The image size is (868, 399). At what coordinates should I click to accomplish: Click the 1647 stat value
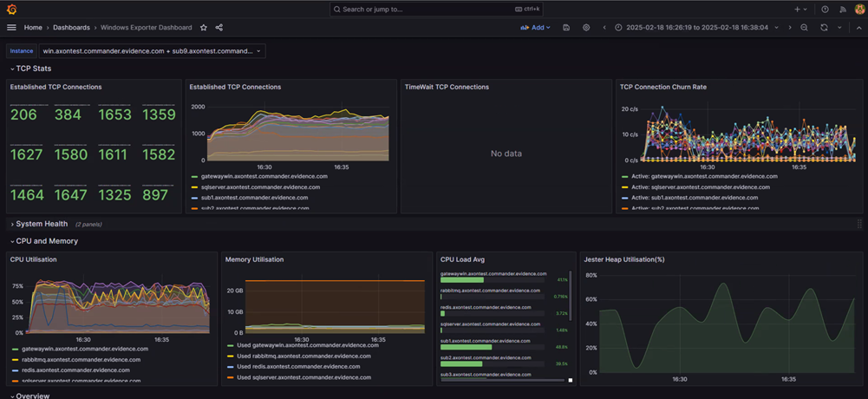tap(71, 195)
